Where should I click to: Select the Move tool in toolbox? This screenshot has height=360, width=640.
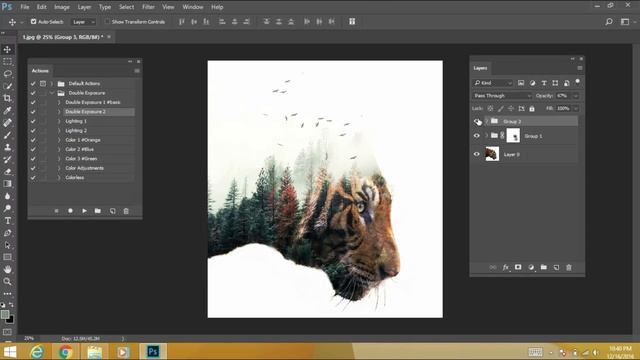7,49
